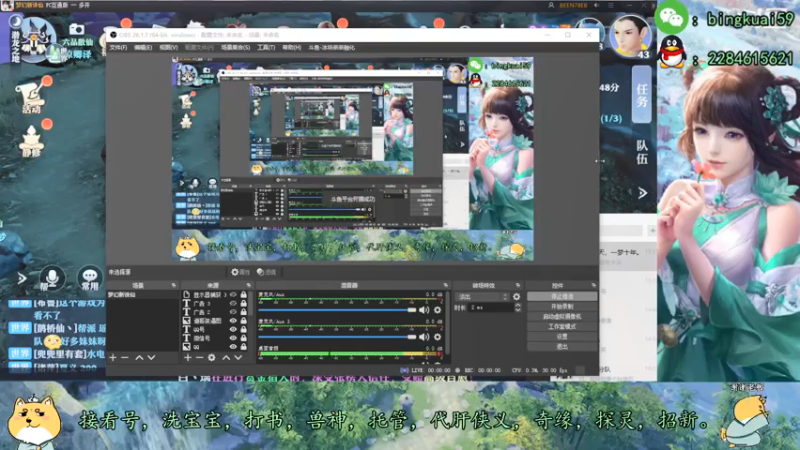Open the 常用 chat phrases button in game
Image resolution: width=800 pixels, height=450 pixels.
90,279
